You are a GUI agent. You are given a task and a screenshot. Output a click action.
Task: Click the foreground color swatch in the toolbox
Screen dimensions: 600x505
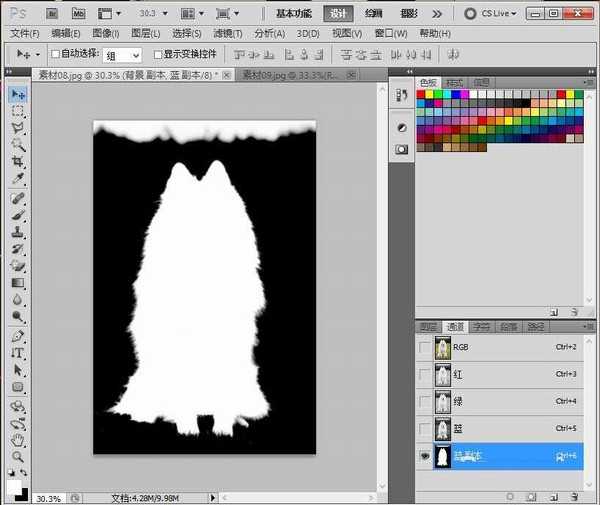(14, 486)
